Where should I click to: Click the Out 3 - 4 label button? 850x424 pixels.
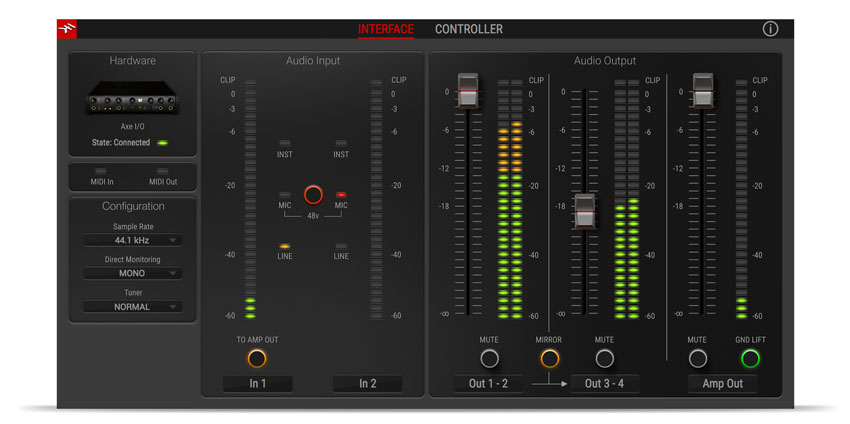[604, 383]
